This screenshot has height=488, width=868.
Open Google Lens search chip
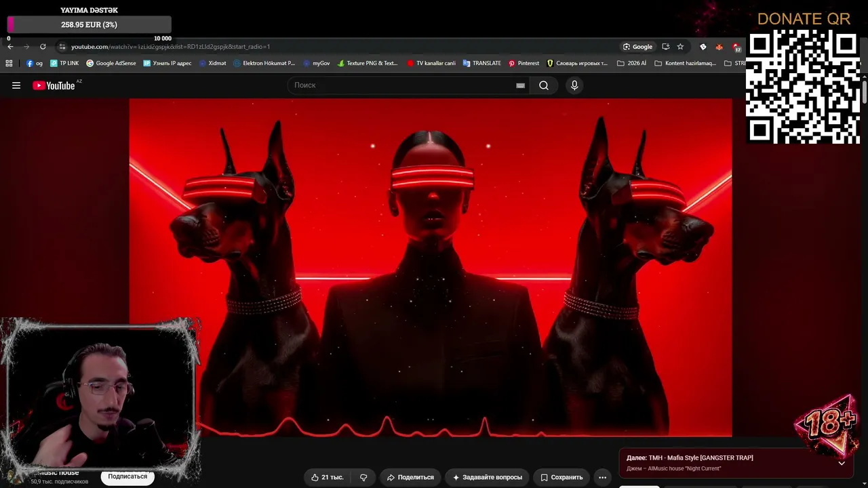pos(637,47)
